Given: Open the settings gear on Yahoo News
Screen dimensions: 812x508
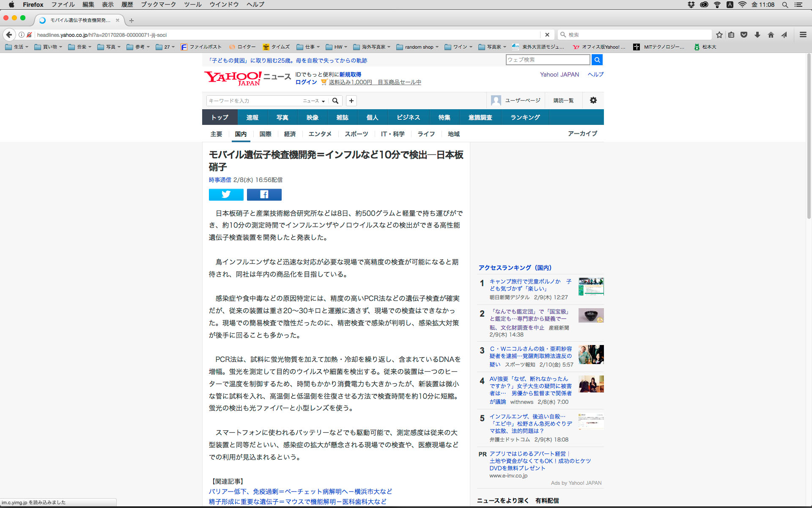Looking at the screenshot, I should pos(593,100).
